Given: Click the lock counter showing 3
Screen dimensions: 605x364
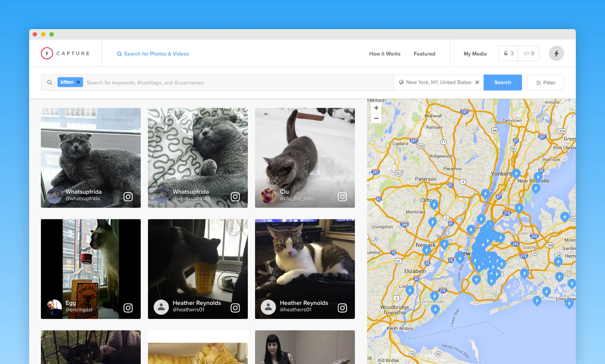Looking at the screenshot, I should click(x=508, y=53).
